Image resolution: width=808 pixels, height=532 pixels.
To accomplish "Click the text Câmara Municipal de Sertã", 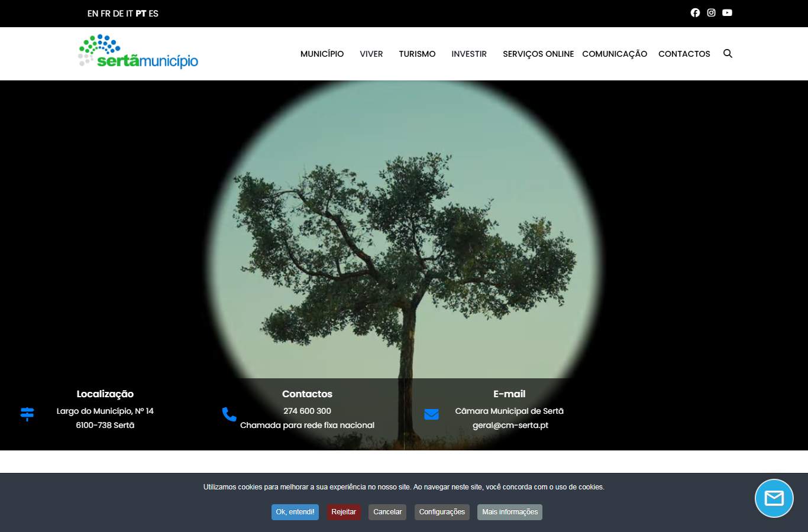I will coord(509,411).
